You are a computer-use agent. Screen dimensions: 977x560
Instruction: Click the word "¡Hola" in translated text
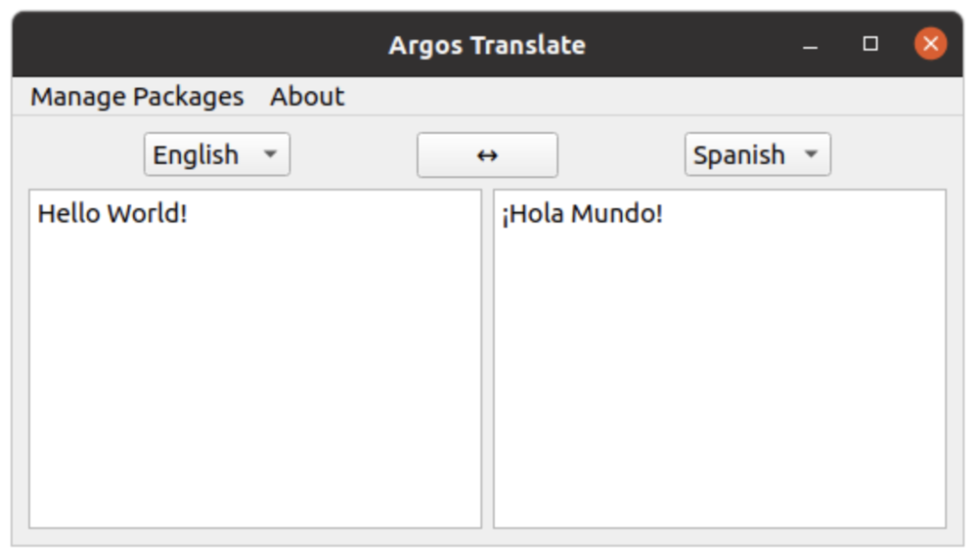coord(533,214)
